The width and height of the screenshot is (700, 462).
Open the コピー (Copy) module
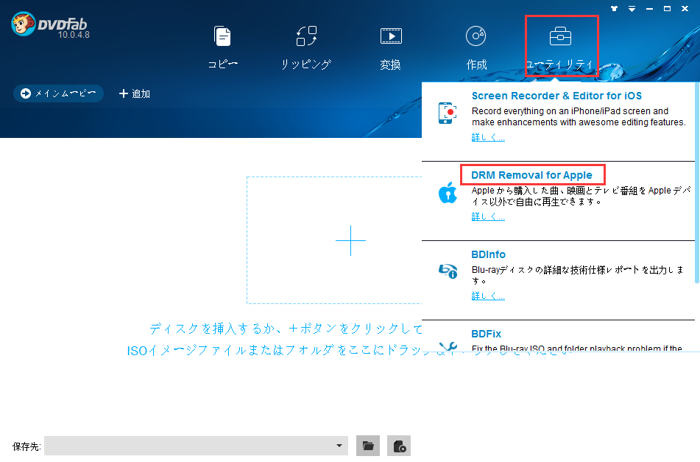[222, 48]
